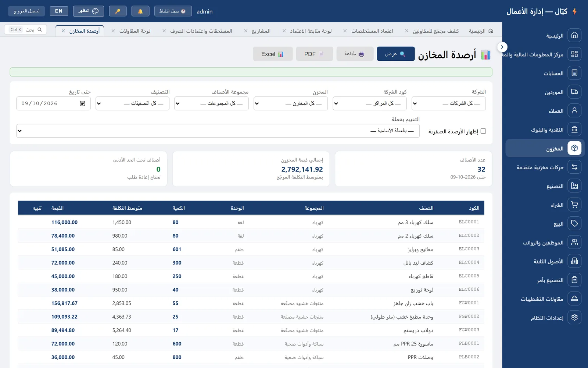Open the العملاء customers person icon
The height and width of the screenshot is (368, 588).
pyautogui.click(x=574, y=110)
